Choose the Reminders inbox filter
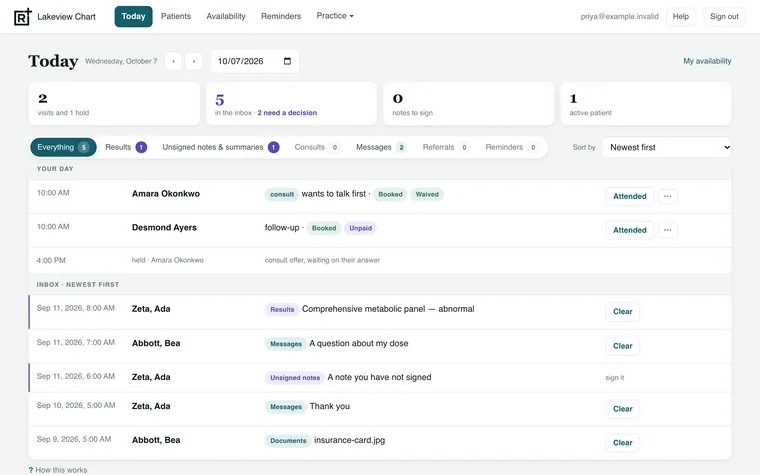The image size is (760, 475). (511, 147)
